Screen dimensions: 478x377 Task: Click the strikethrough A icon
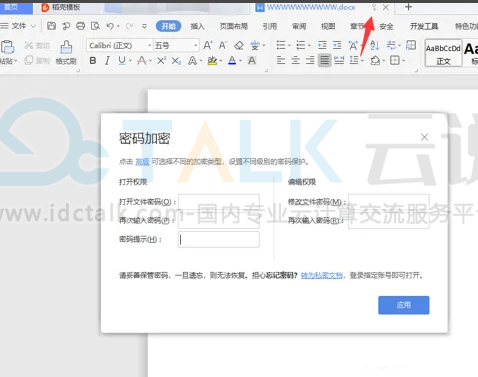(142, 61)
